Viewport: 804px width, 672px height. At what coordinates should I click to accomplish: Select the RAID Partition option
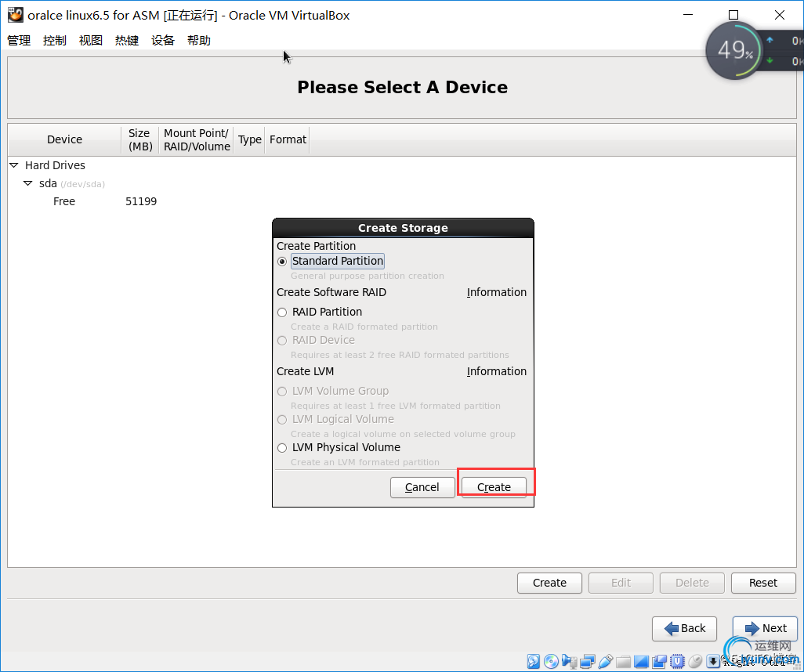[x=282, y=313]
